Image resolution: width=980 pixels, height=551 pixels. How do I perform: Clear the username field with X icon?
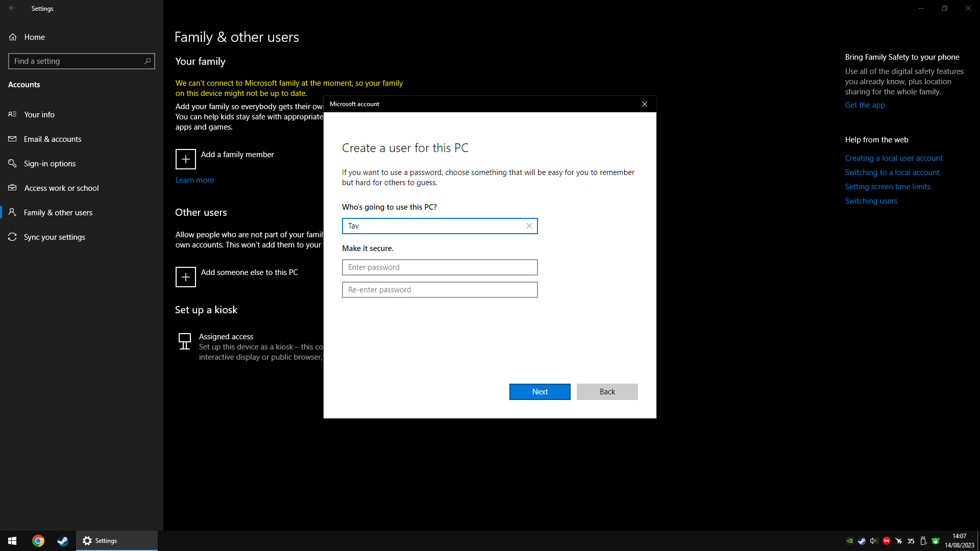tap(529, 226)
